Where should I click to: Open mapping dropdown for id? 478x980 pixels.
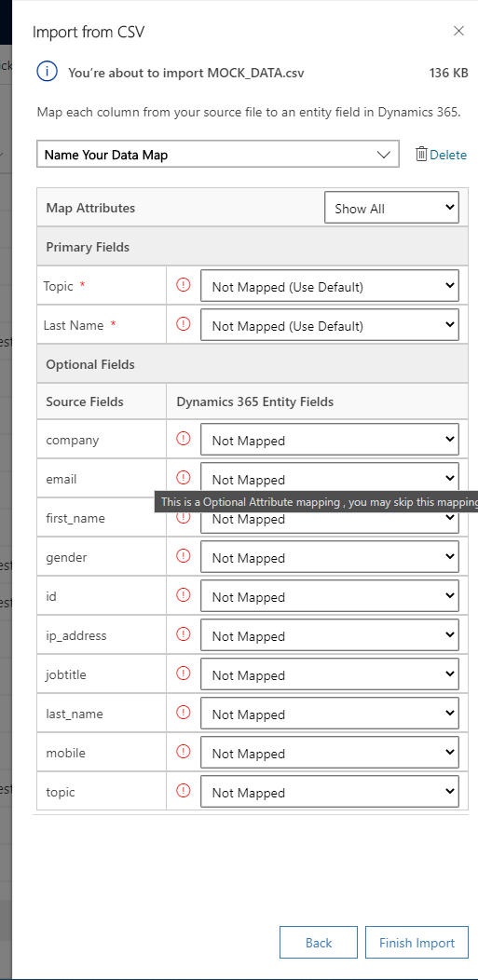[x=329, y=596]
